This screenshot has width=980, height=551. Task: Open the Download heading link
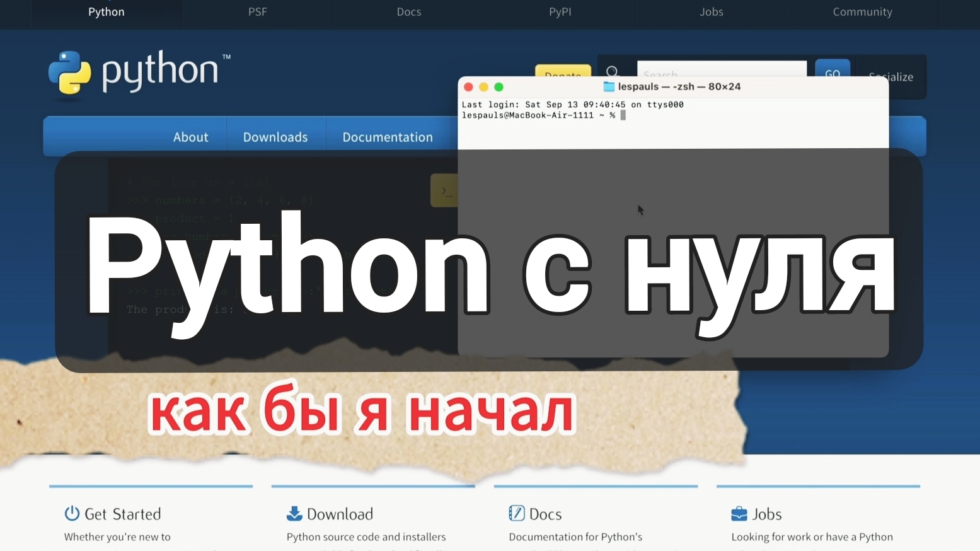[340, 514]
